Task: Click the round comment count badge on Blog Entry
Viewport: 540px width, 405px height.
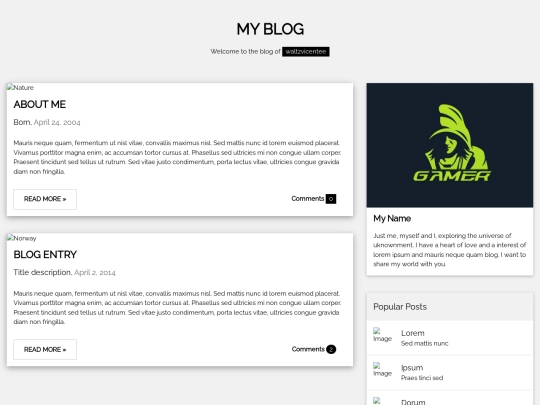Action: pos(331,349)
